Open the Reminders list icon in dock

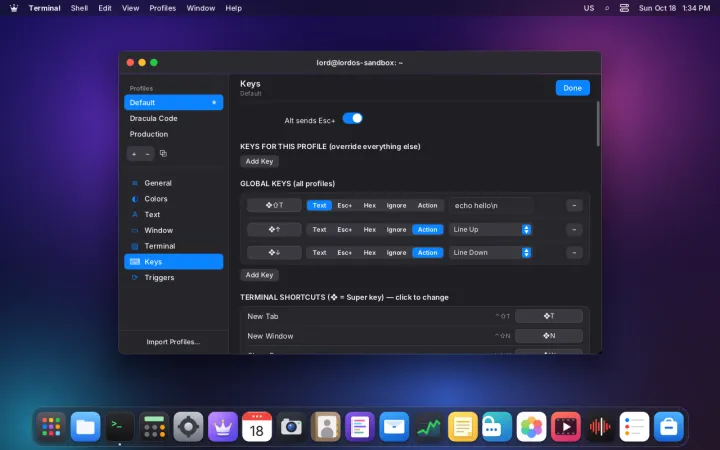(634, 427)
